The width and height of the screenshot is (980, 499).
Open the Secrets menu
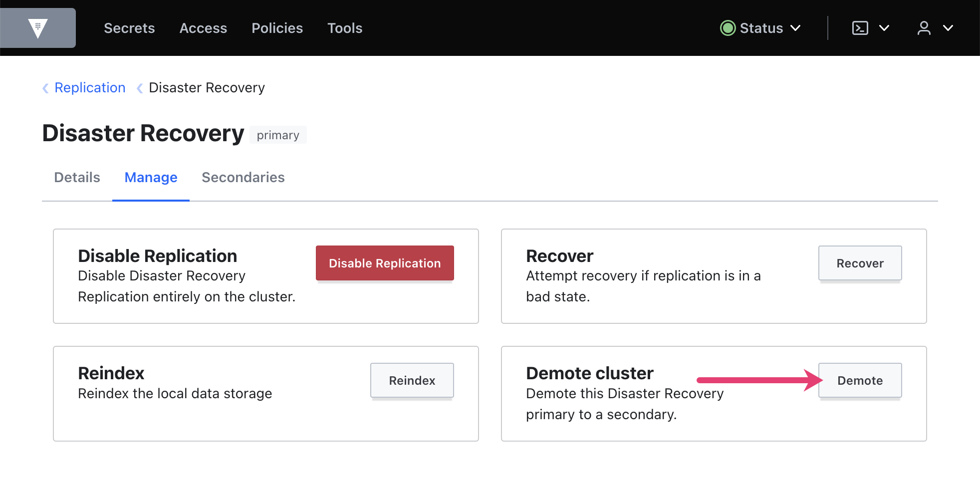[129, 28]
